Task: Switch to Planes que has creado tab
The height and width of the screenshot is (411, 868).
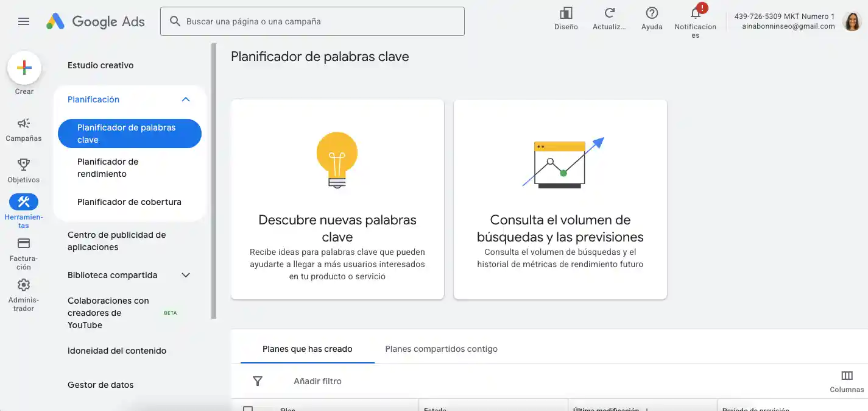Action: tap(308, 349)
